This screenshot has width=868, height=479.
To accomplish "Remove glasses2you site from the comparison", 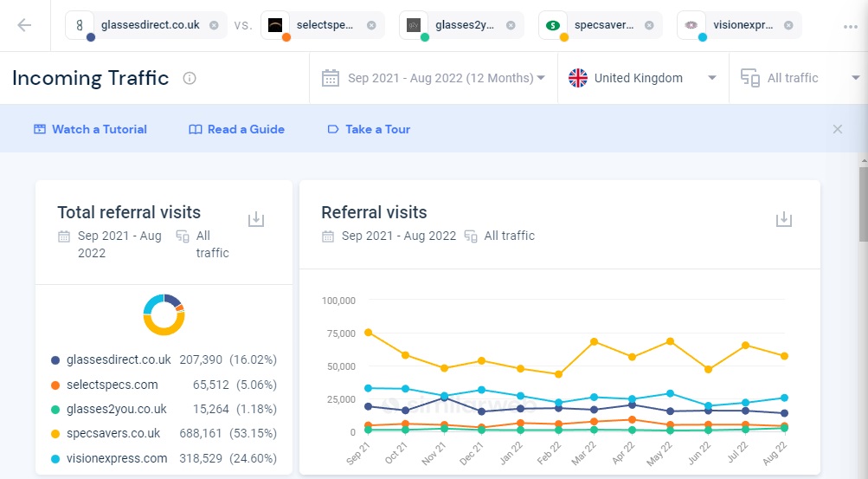I will click(x=511, y=25).
